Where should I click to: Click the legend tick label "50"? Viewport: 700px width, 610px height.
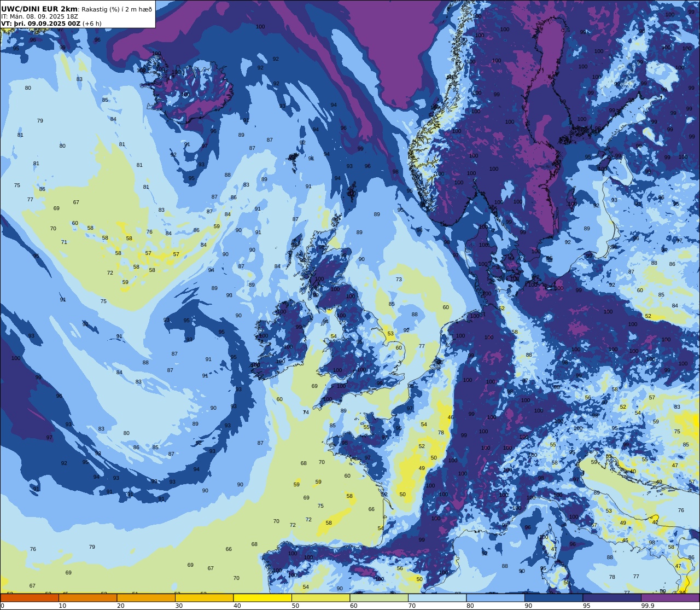point(295,606)
